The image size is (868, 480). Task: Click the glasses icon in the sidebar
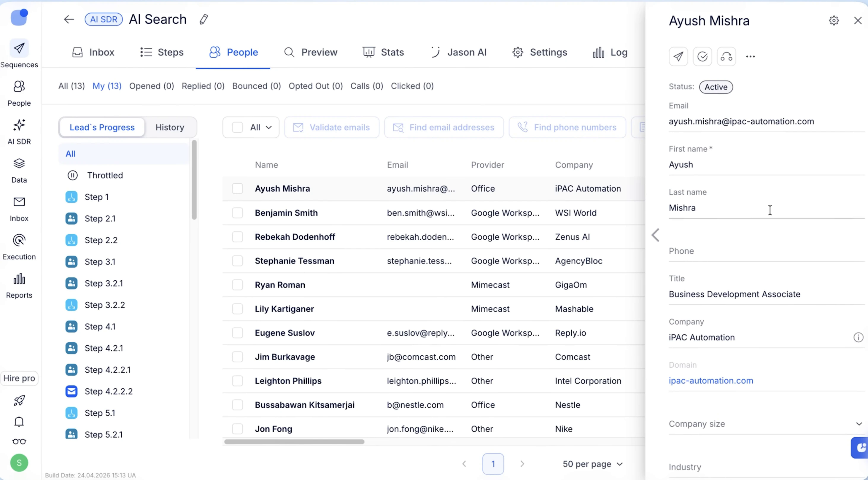(x=19, y=441)
